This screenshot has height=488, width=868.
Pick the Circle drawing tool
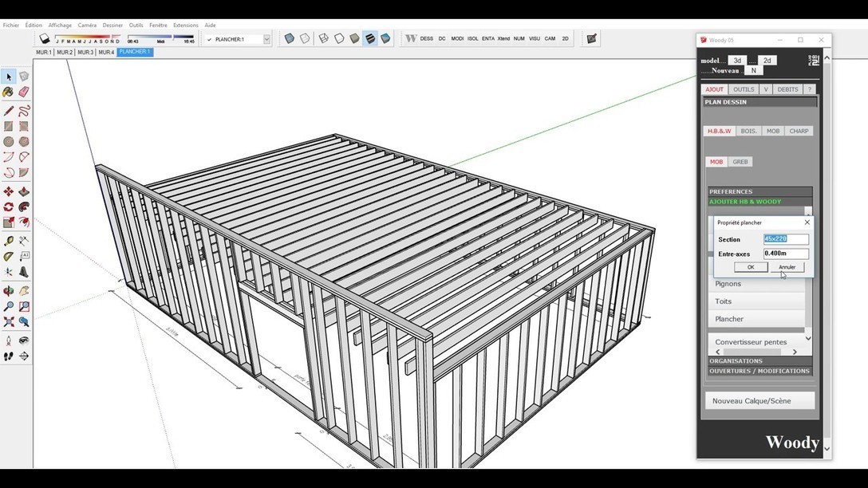pos(9,142)
